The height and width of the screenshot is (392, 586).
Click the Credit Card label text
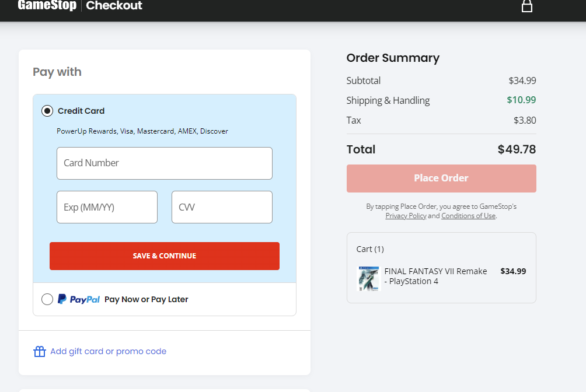[81, 111]
